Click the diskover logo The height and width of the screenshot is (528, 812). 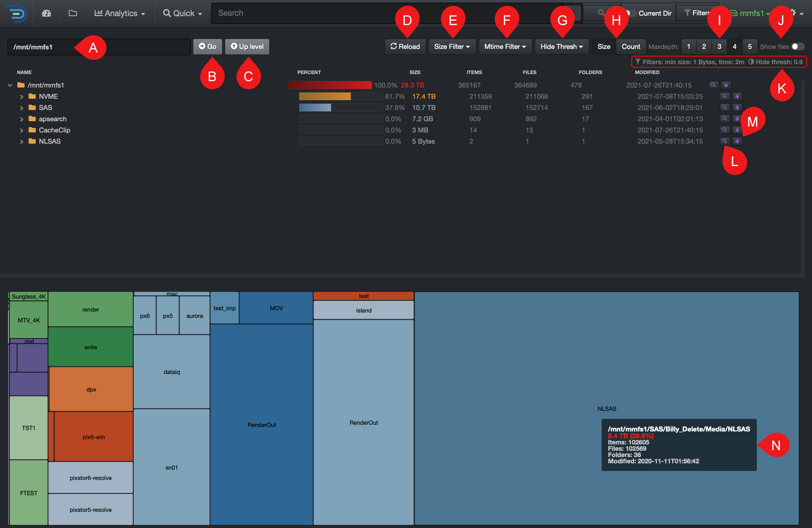click(17, 13)
